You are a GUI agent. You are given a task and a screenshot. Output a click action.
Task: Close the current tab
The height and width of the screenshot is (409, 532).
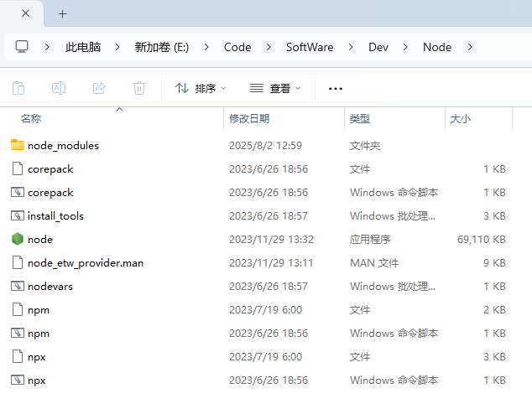click(x=25, y=13)
